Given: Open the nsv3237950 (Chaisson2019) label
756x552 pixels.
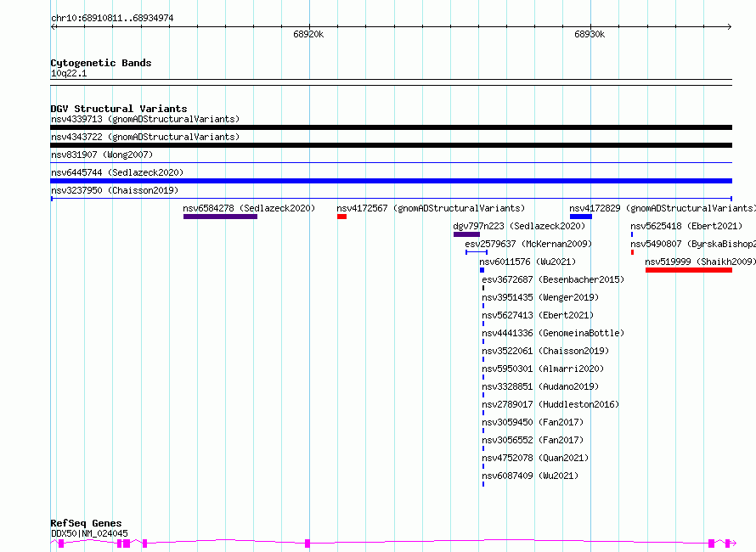Looking at the screenshot, I should coord(115,190).
